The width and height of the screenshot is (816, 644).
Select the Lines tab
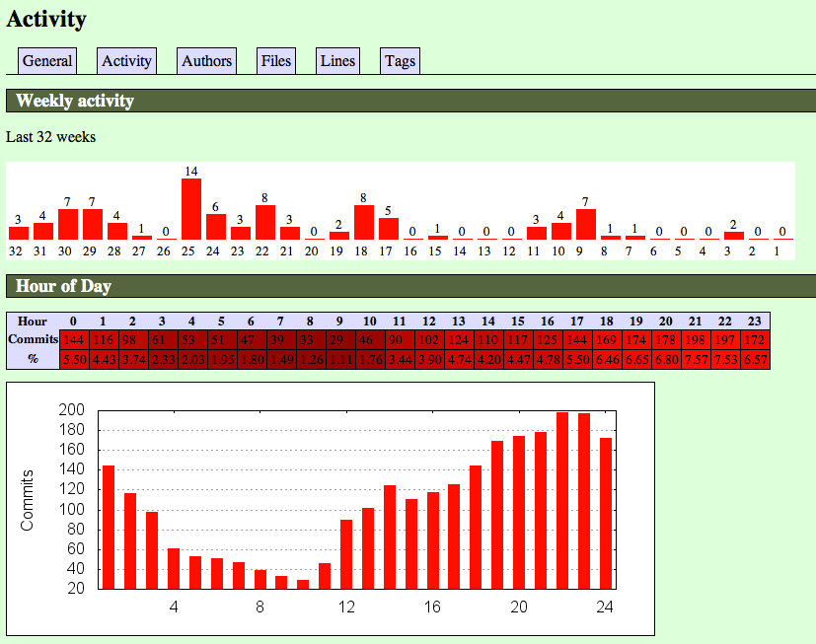point(337,61)
